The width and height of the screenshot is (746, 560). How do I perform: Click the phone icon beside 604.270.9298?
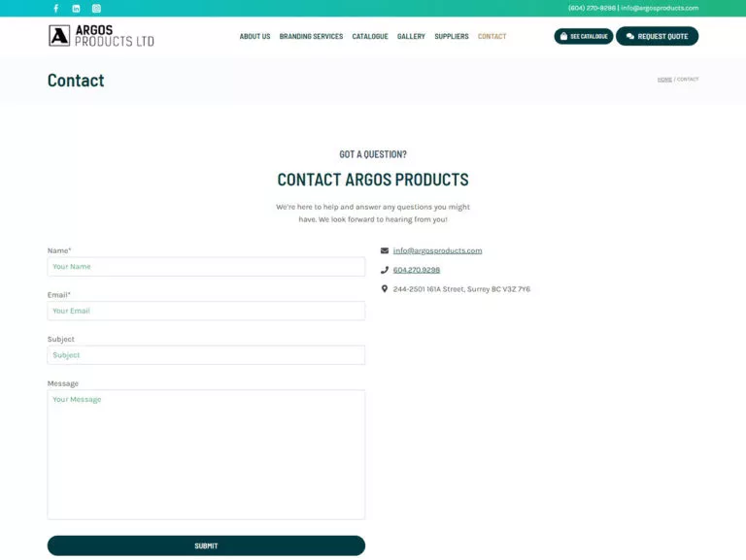point(385,270)
